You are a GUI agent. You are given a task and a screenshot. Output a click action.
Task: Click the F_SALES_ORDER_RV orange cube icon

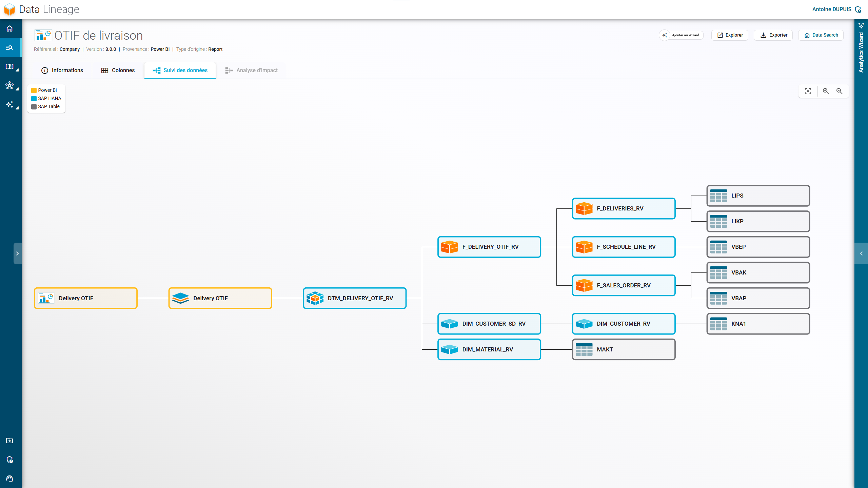[x=584, y=285]
